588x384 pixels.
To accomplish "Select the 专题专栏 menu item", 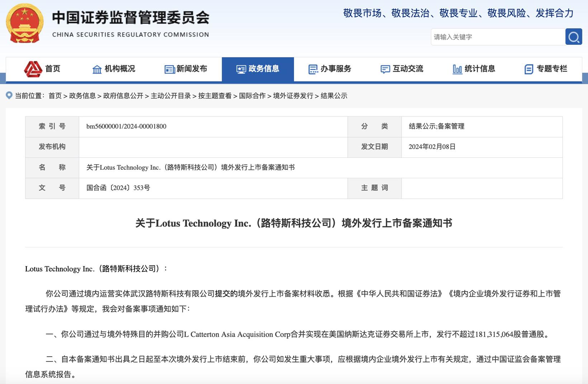I will click(x=551, y=69).
